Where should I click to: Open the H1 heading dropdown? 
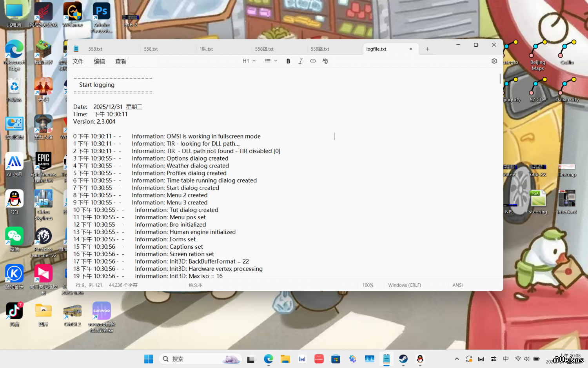249,61
